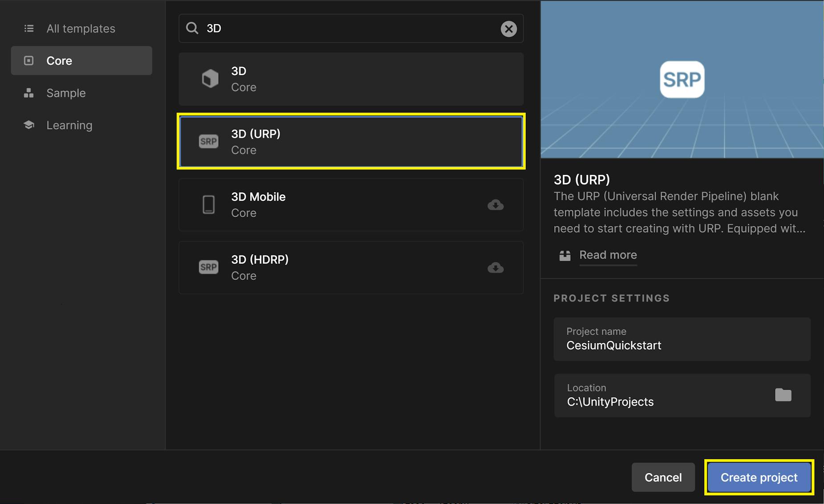Viewport: 824px width, 504px height.
Task: Click the SRP icon on 3D (URP) template
Action: 209,141
